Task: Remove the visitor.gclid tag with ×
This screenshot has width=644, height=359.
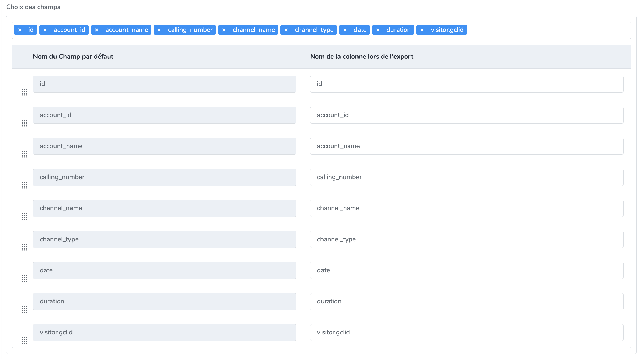Action: [422, 30]
